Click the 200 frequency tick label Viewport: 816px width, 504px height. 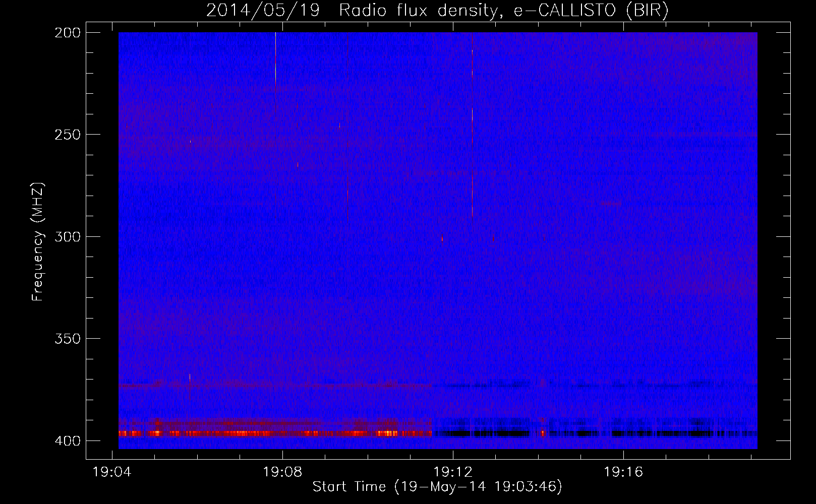coord(68,33)
